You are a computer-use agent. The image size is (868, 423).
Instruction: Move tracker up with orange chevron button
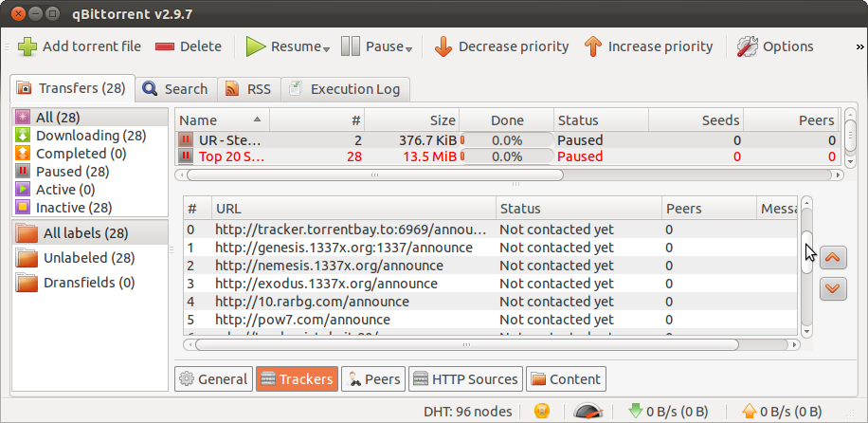pos(833,258)
